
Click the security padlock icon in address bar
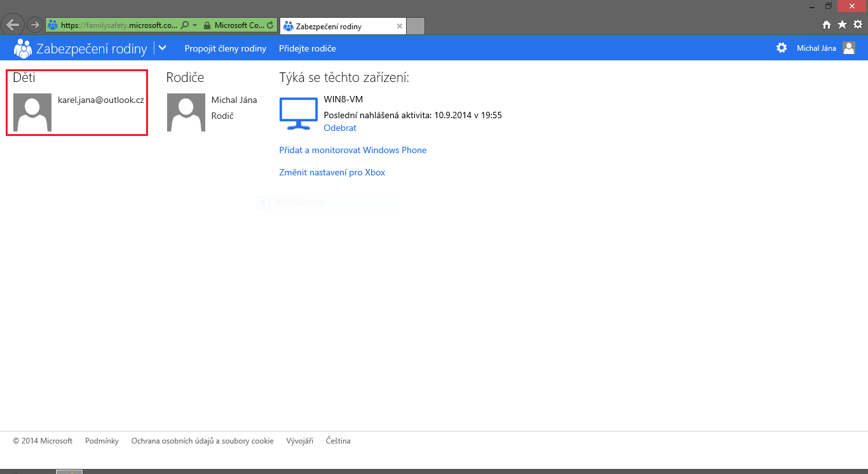click(207, 25)
